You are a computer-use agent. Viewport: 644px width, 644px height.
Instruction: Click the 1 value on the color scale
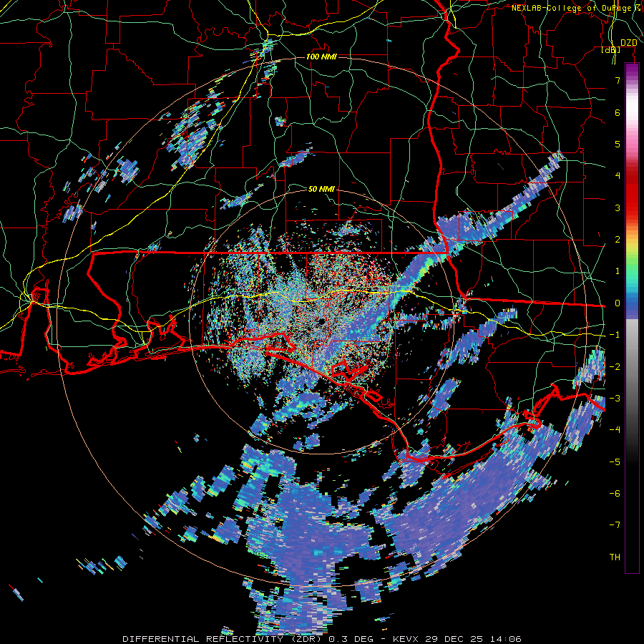coord(618,271)
